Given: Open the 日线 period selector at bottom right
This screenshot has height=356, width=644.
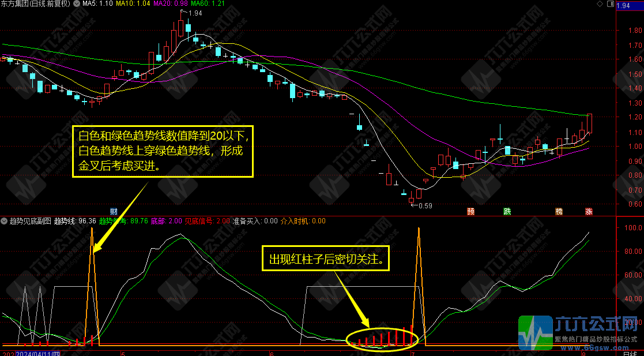Looking at the screenshot, I should [628, 353].
